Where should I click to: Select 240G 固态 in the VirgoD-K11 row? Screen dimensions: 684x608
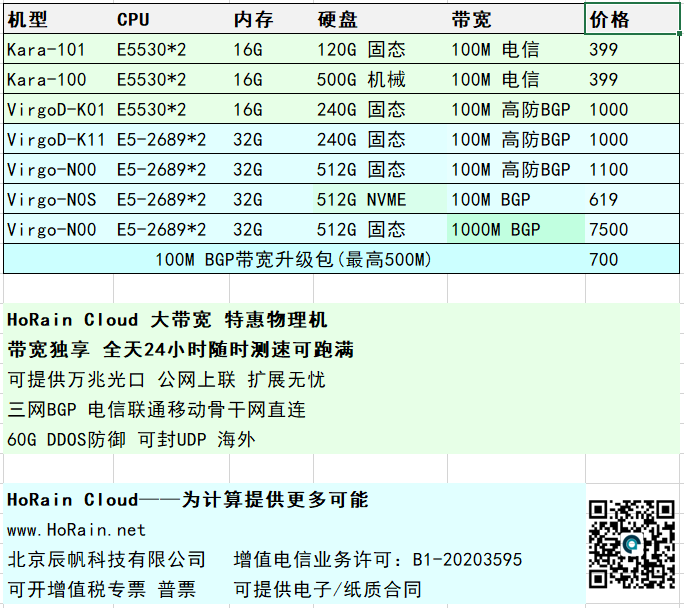(x=380, y=140)
